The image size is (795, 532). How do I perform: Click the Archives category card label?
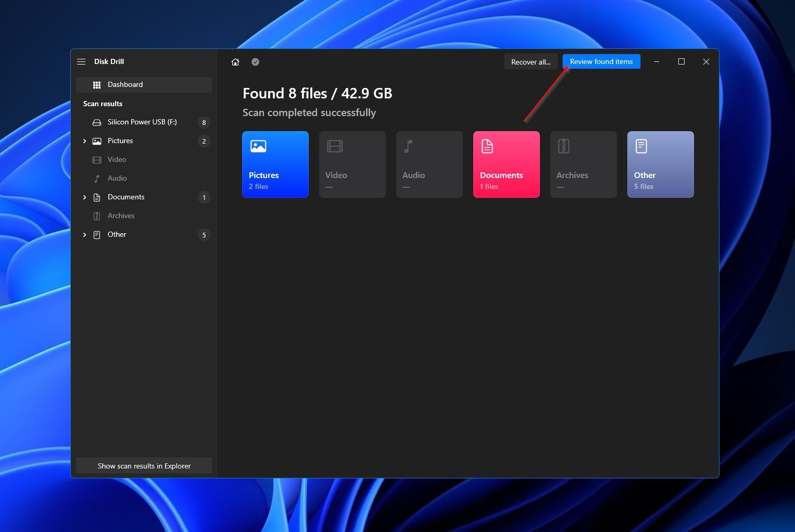(x=572, y=175)
